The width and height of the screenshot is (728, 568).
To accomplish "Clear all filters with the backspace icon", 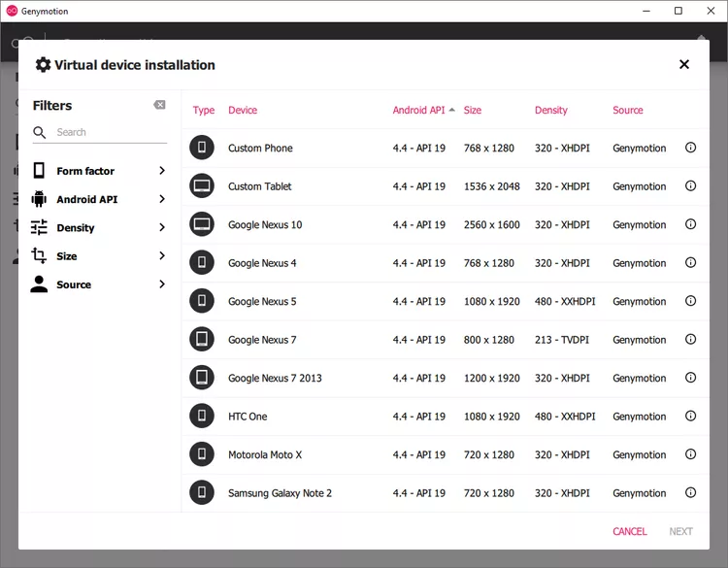I will coord(159,105).
